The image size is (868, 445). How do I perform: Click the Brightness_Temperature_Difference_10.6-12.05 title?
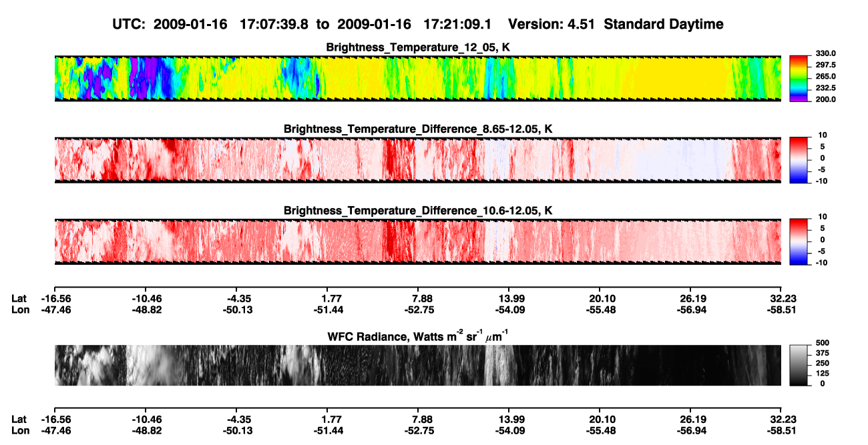(417, 210)
